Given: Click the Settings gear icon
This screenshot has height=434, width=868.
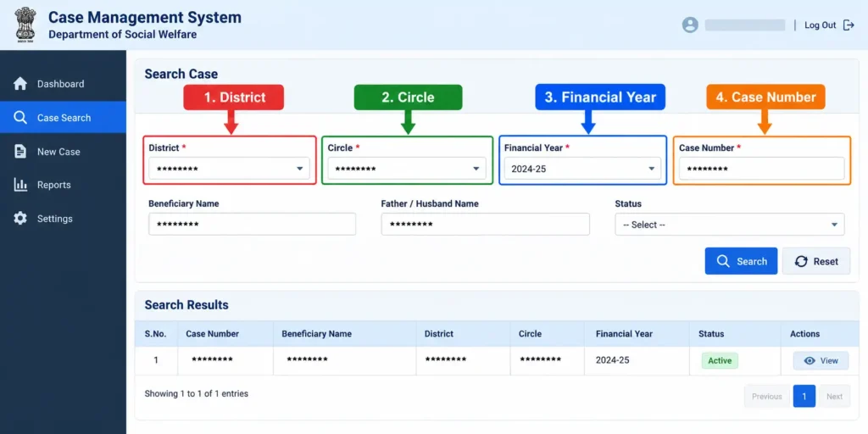Looking at the screenshot, I should pos(20,218).
